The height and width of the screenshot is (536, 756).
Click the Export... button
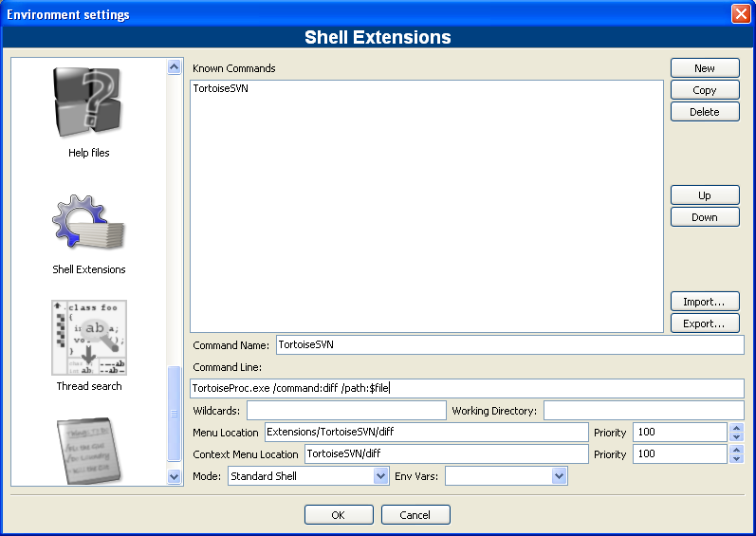pos(705,323)
